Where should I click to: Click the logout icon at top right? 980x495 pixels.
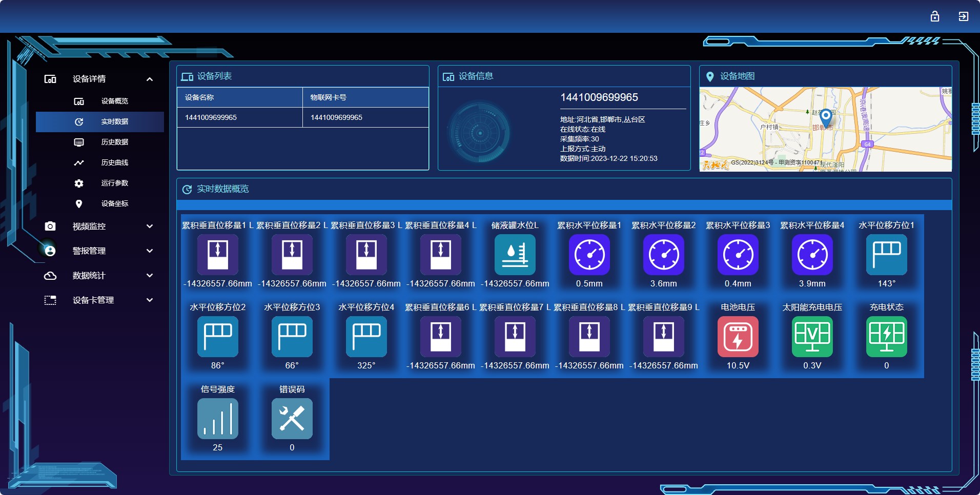click(x=963, y=16)
